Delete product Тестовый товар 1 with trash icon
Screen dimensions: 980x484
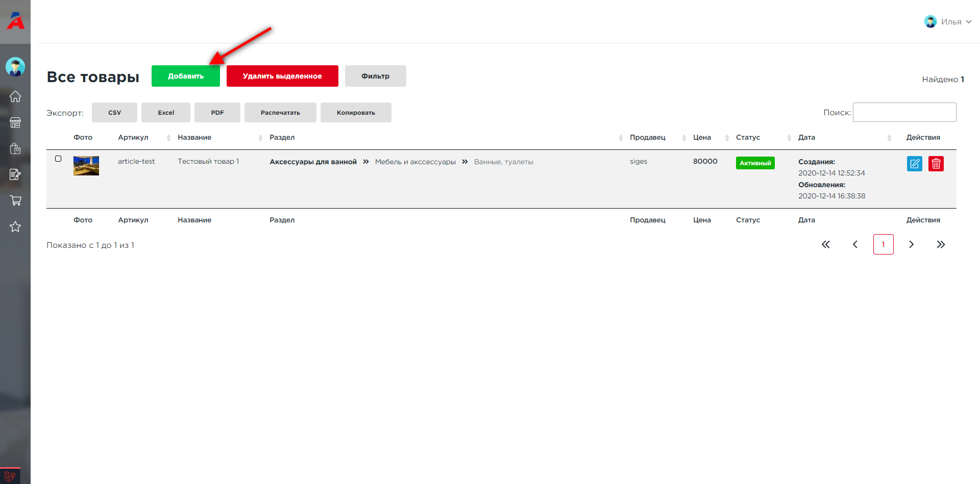[936, 164]
